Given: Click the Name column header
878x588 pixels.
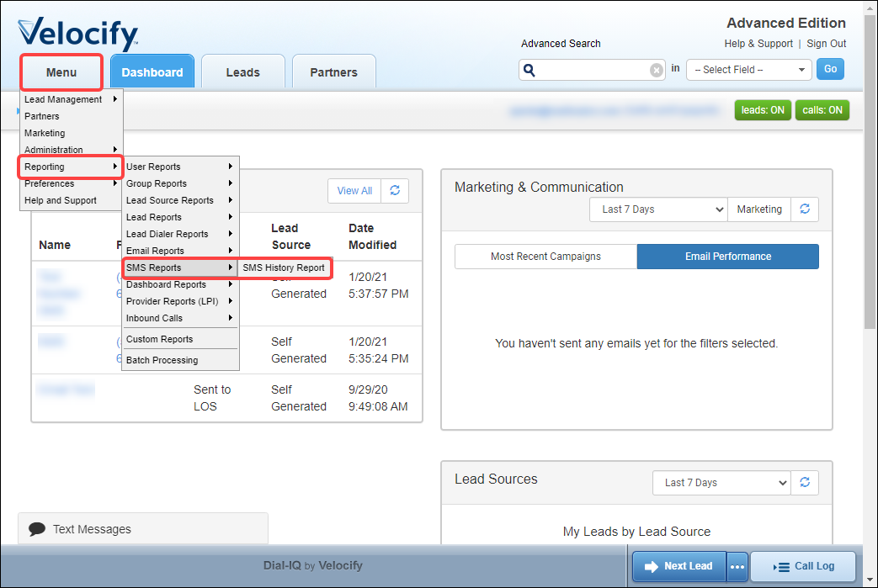Looking at the screenshot, I should click(x=55, y=245).
